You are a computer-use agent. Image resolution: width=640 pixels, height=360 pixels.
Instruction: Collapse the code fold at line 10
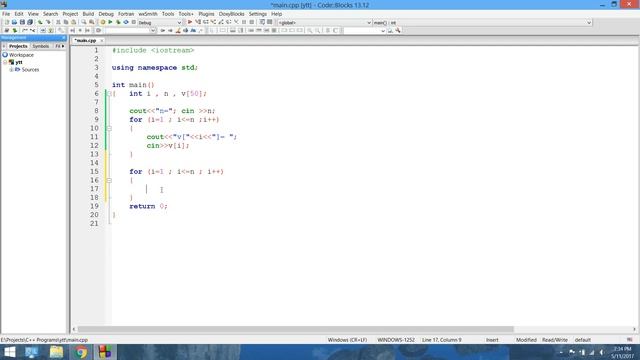pyautogui.click(x=109, y=128)
